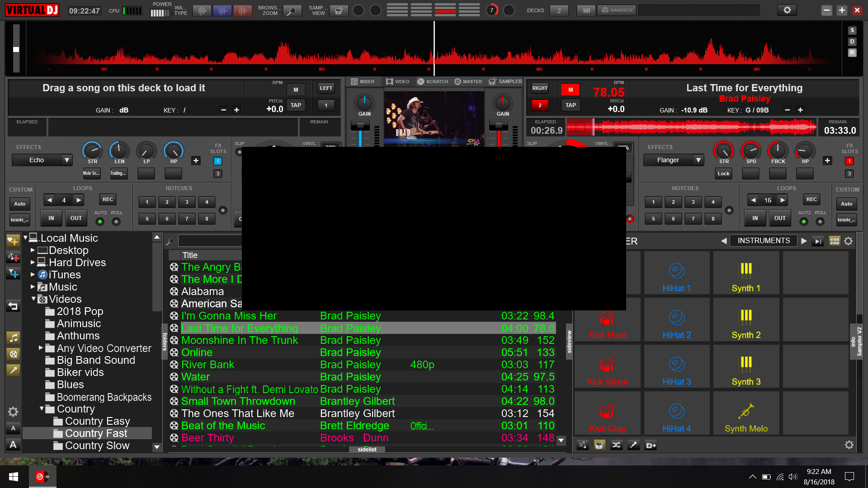The height and width of the screenshot is (488, 868).
Task: Toggle the sampler view drum icon in top bar
Action: tap(339, 10)
